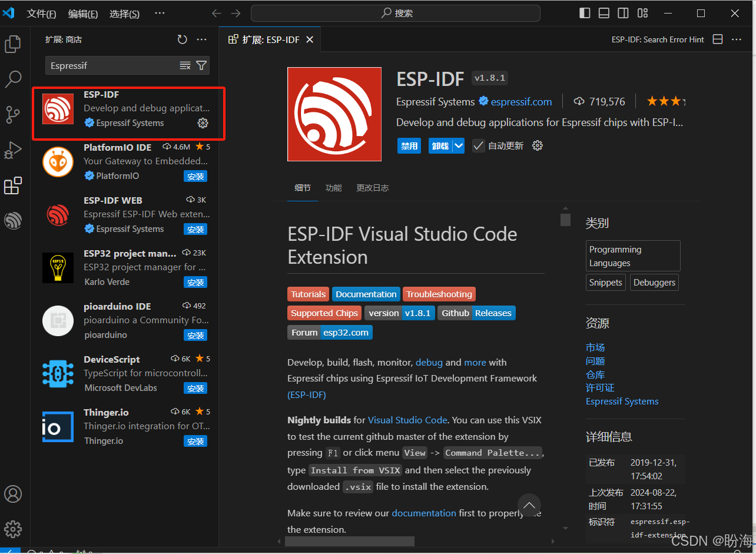The height and width of the screenshot is (554, 756).
Task: Open customize layout icon
Action: pos(643,13)
